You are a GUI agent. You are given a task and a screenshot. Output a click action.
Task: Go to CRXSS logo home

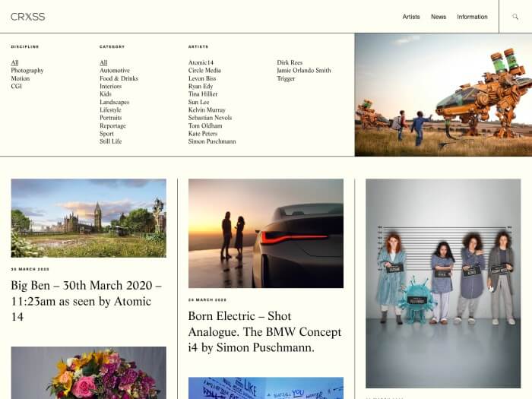tap(28, 17)
